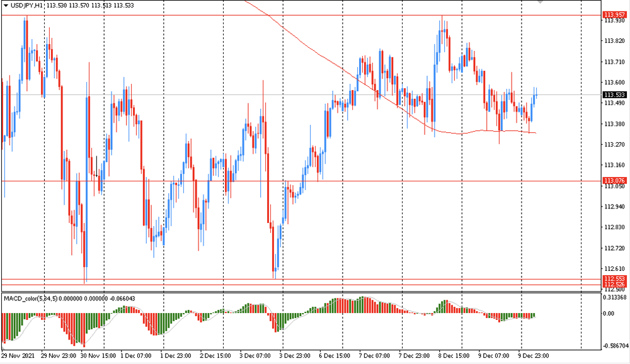The height and width of the screenshot is (364, 630).
Task: Click the current price label 113.533
Action: pos(615,95)
